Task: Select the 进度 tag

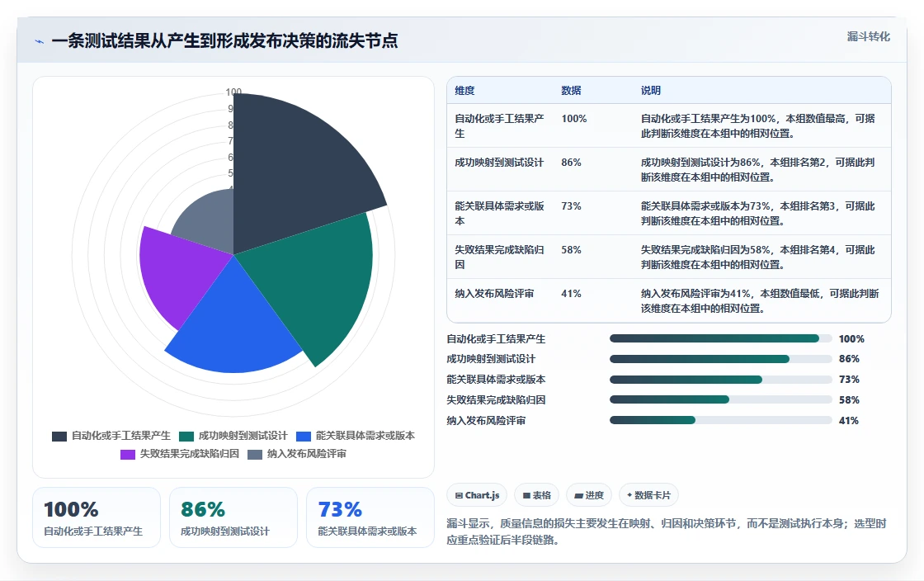Action: [x=589, y=495]
